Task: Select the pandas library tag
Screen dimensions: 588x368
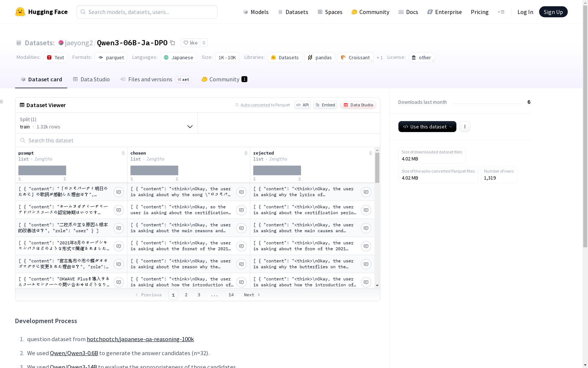Action: (320, 57)
